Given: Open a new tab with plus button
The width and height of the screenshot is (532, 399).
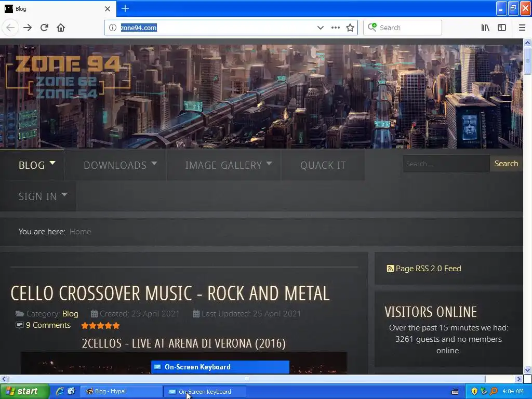Looking at the screenshot, I should (125, 8).
